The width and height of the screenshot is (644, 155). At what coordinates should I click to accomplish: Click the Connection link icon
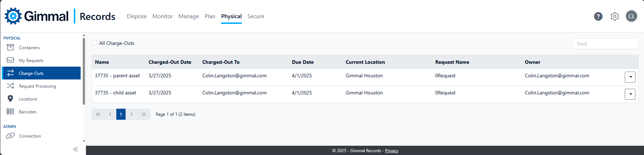click(10, 136)
